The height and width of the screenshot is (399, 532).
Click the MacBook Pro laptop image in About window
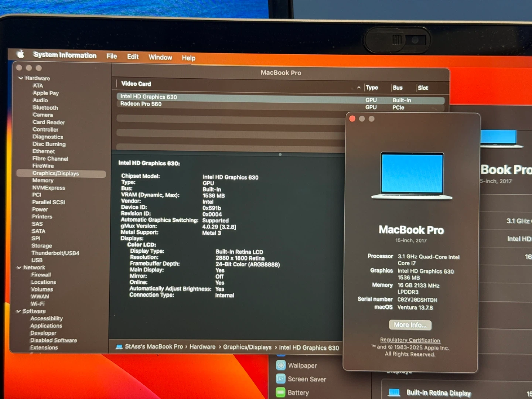tap(412, 176)
